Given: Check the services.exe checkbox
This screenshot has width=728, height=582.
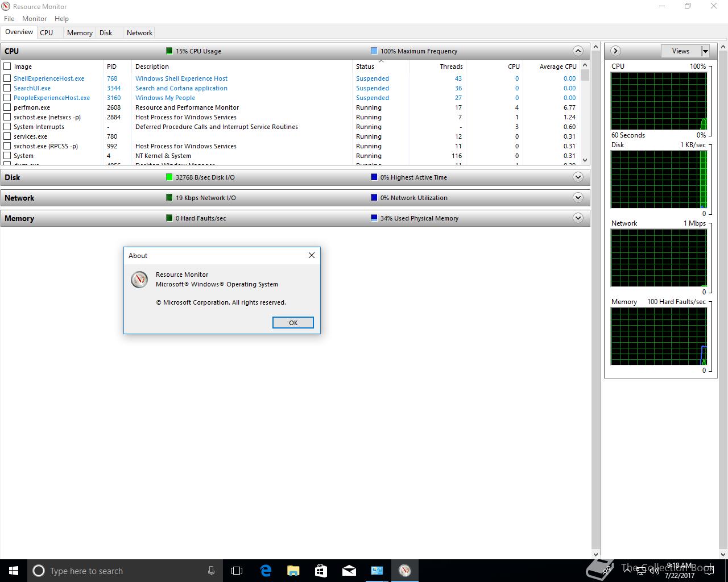Looking at the screenshot, I should point(7,136).
